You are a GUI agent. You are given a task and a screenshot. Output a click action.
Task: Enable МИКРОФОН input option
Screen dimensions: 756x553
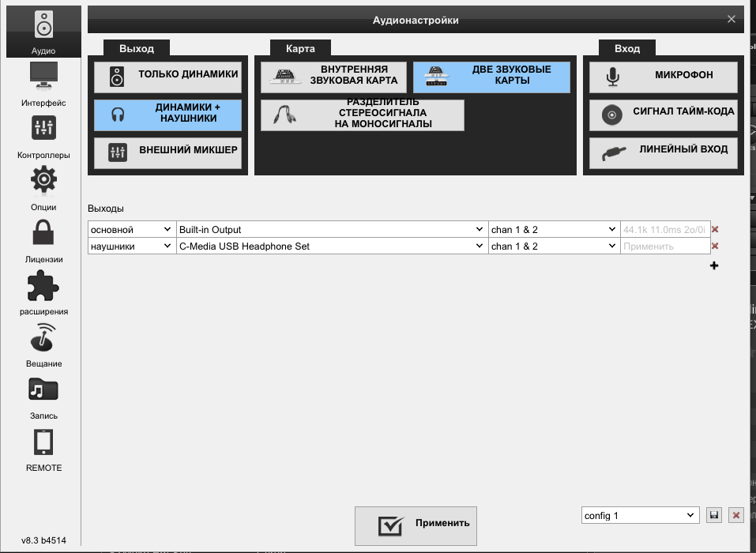click(663, 77)
